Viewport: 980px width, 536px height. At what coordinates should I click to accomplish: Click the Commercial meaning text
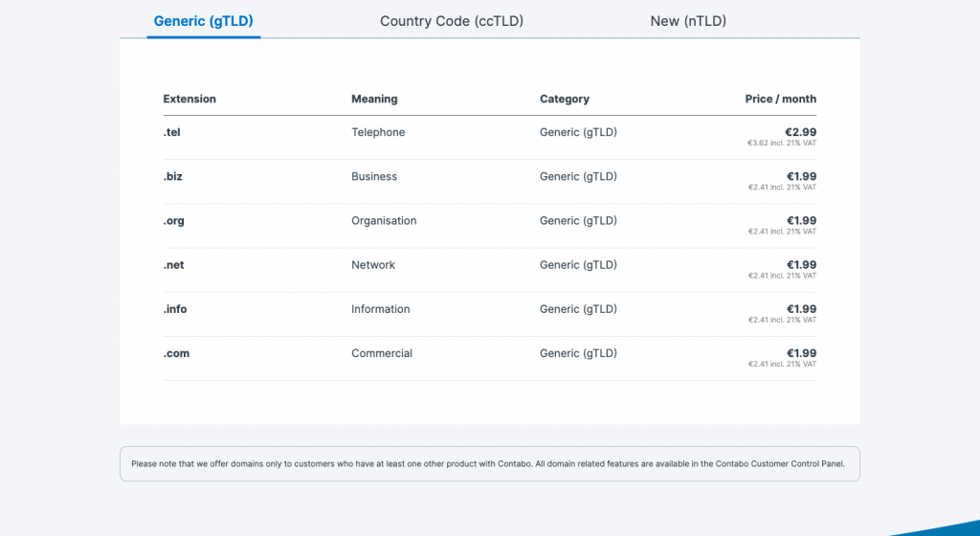(382, 353)
